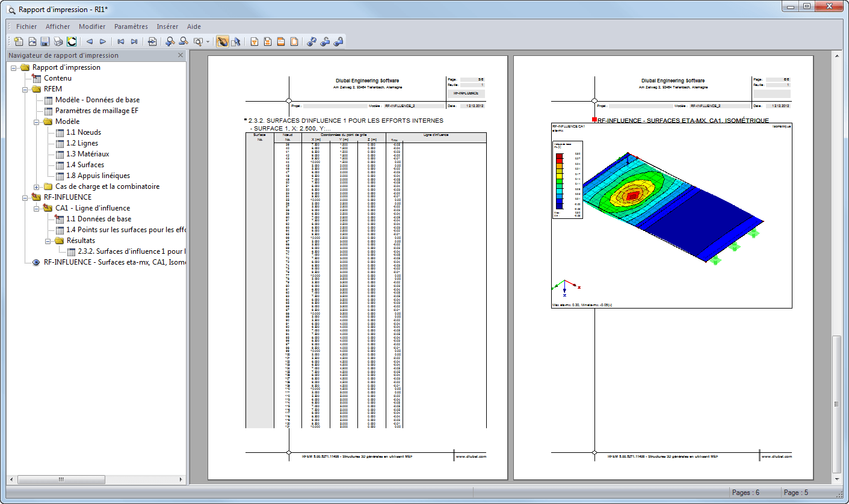Zoom out with the magnifier minus icon
This screenshot has height=504, width=849.
point(184,41)
